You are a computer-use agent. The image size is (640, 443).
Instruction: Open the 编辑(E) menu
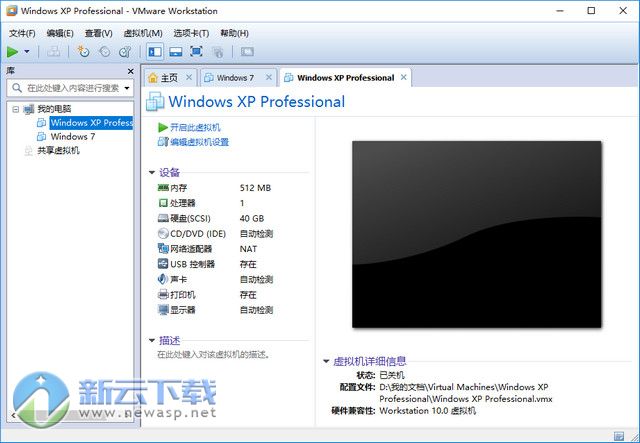[60, 33]
